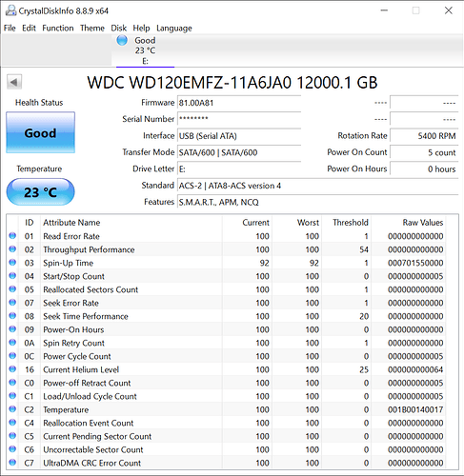
Task: Click the 23 °C temperature button
Action: [x=41, y=192]
